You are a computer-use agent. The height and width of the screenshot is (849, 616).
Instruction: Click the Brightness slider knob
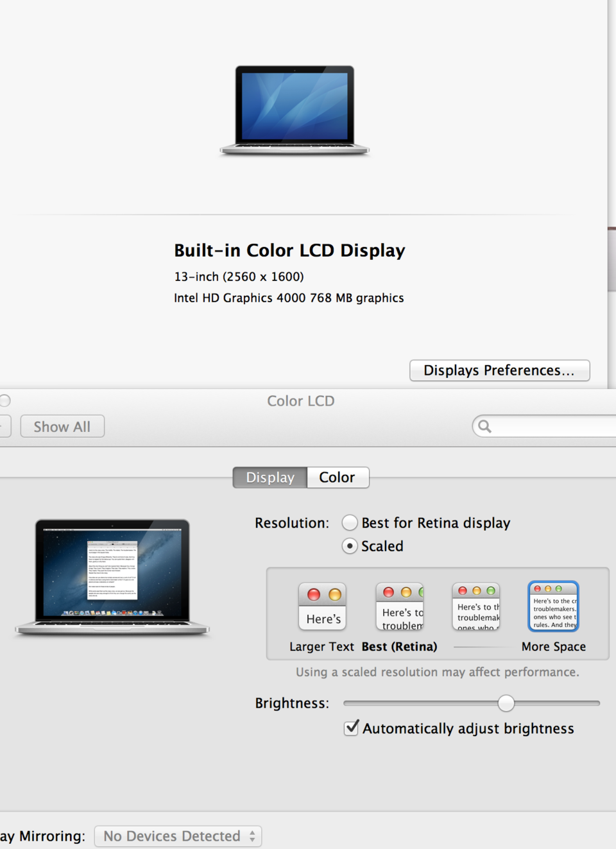(506, 703)
